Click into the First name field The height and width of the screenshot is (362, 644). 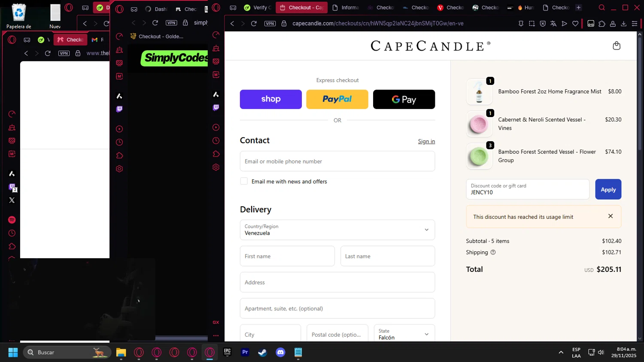287,256
